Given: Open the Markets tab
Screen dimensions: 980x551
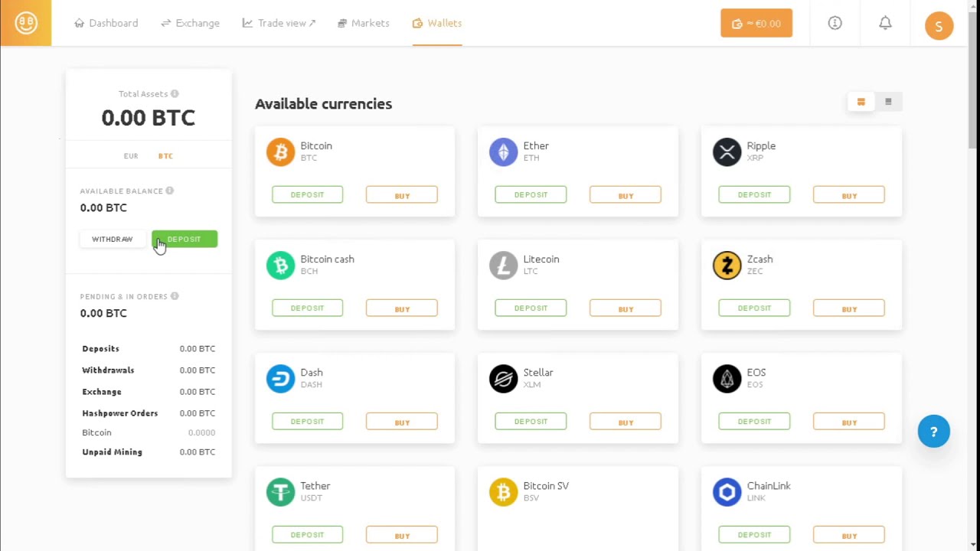Looking at the screenshot, I should coord(364,23).
